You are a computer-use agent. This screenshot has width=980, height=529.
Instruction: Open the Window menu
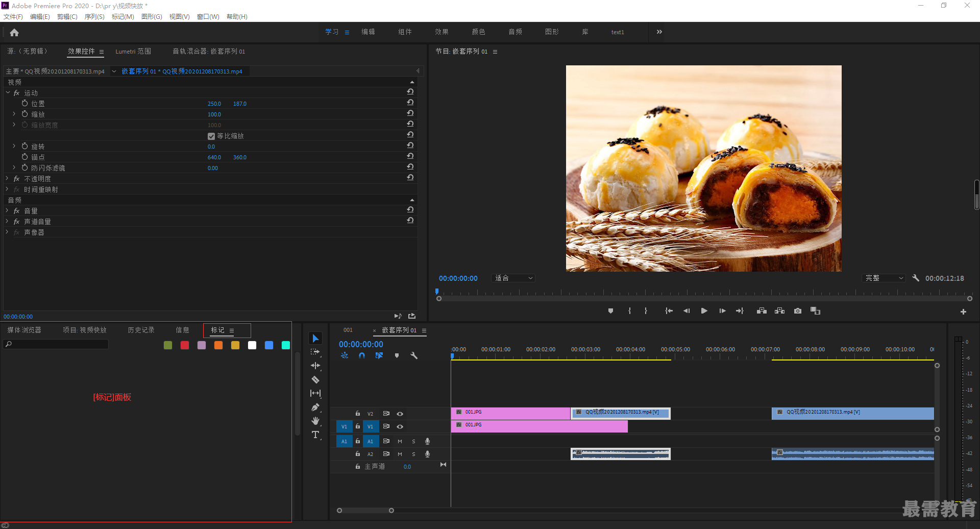[208, 17]
